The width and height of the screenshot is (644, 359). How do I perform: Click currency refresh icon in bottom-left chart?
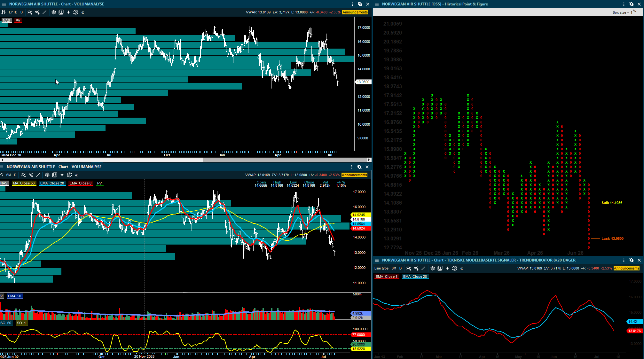tap(69, 175)
